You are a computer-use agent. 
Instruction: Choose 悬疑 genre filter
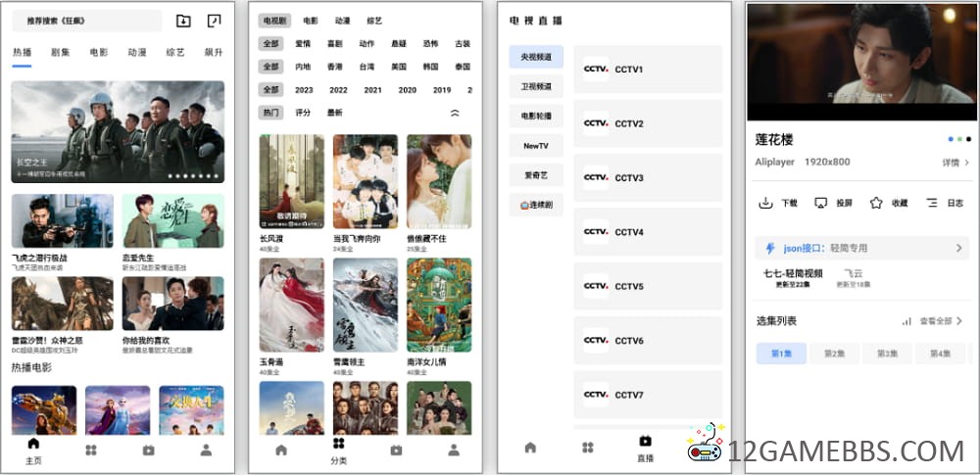(399, 44)
